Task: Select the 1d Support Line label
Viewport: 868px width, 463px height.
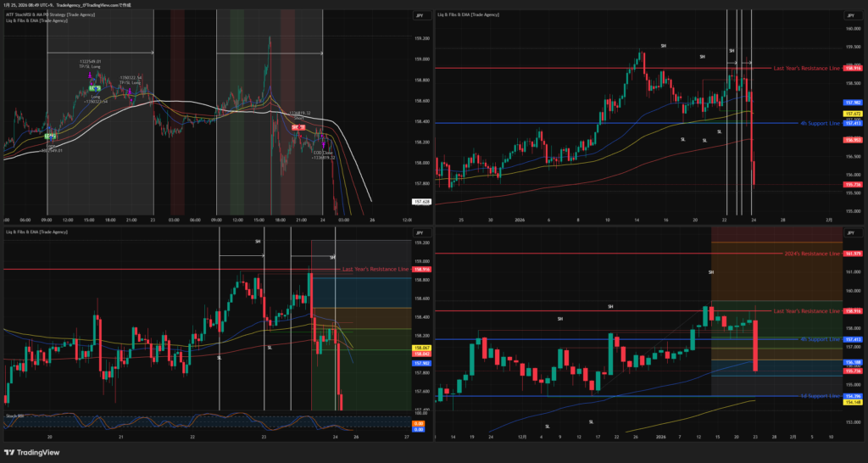Action: click(x=819, y=396)
